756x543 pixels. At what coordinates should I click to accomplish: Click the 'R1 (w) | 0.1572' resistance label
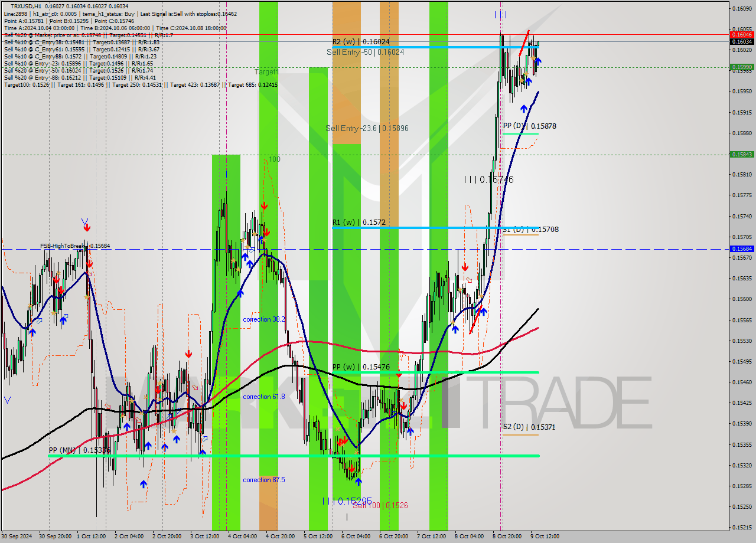359,223
